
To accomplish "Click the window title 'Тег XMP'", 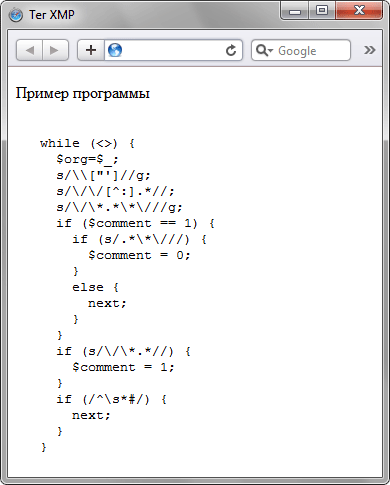I will tap(52, 15).
